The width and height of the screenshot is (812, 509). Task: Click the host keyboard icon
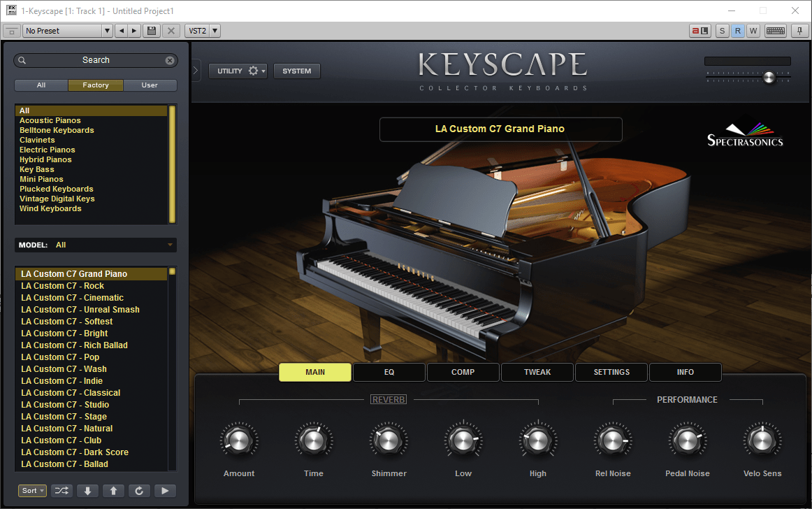(775, 31)
